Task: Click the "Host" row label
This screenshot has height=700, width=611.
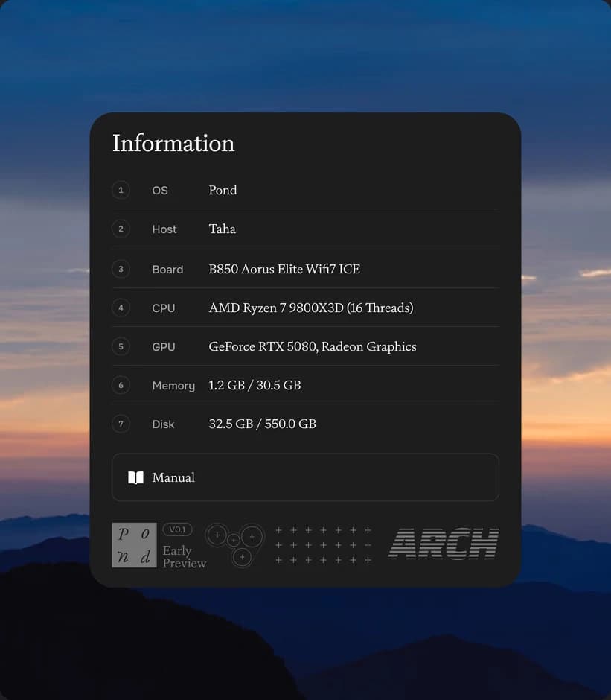Action: tap(164, 229)
